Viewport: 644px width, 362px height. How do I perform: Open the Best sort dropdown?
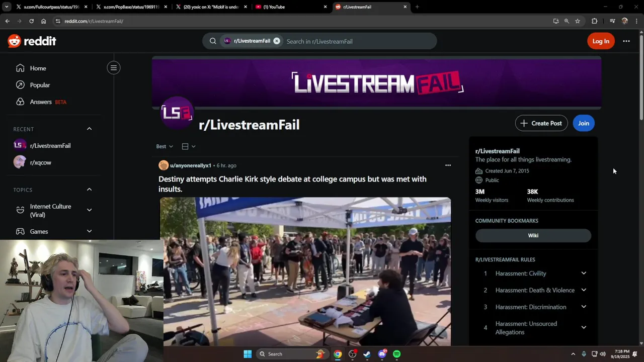coord(165,146)
